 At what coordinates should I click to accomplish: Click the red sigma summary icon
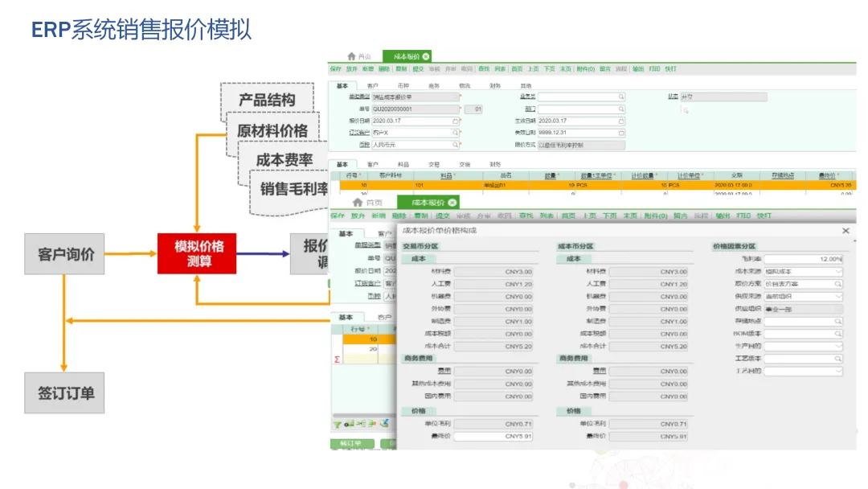337,360
